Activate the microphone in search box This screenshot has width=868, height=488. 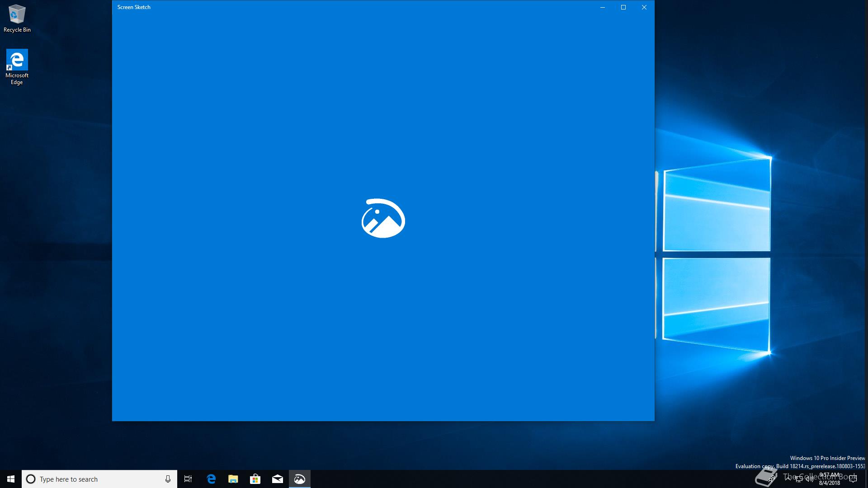tap(168, 479)
